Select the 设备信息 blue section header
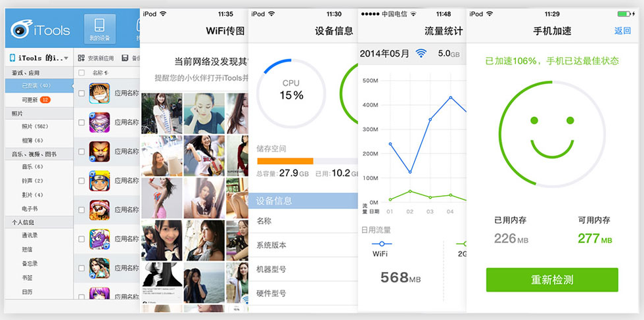 click(x=303, y=201)
